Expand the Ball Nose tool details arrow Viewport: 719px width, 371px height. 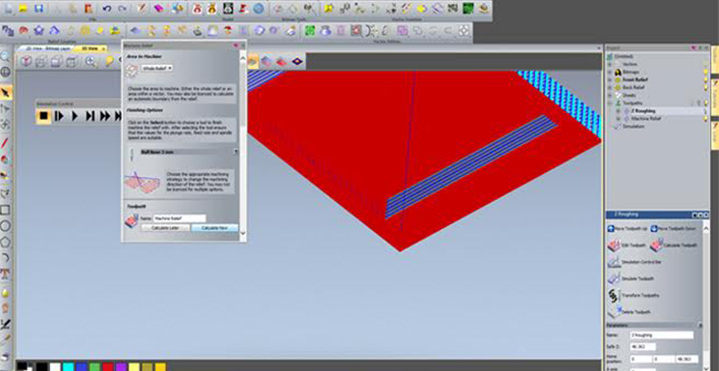236,151
